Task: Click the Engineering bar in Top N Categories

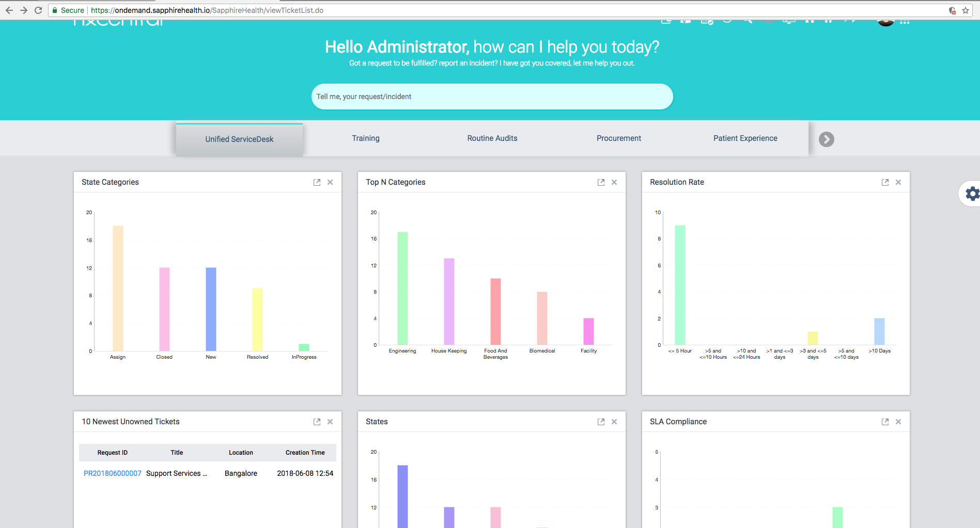Action: [x=402, y=289]
